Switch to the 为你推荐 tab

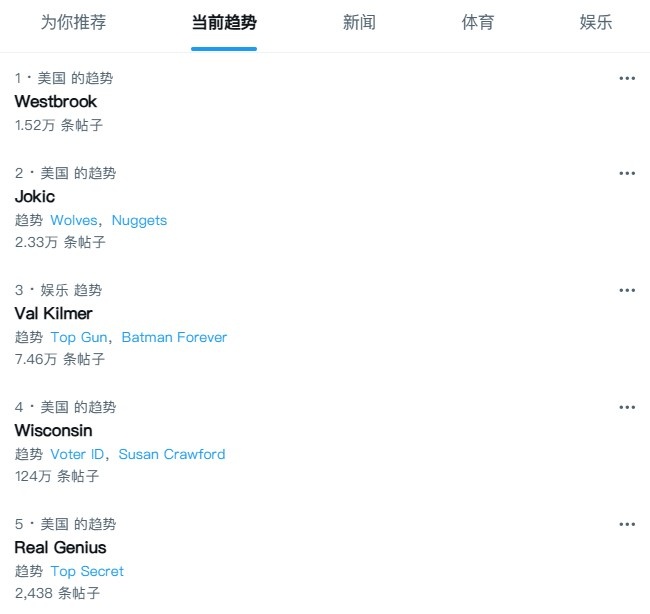[73, 22]
